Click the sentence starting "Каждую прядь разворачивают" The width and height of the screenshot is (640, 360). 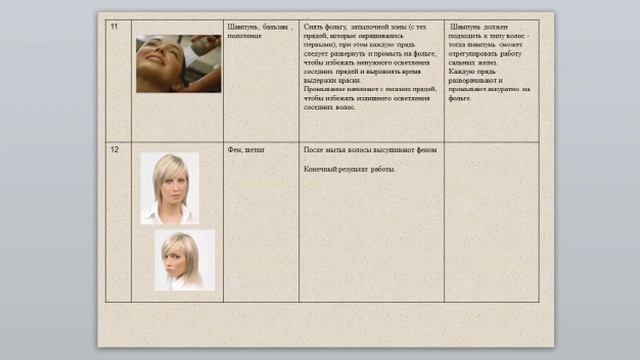[489, 85]
